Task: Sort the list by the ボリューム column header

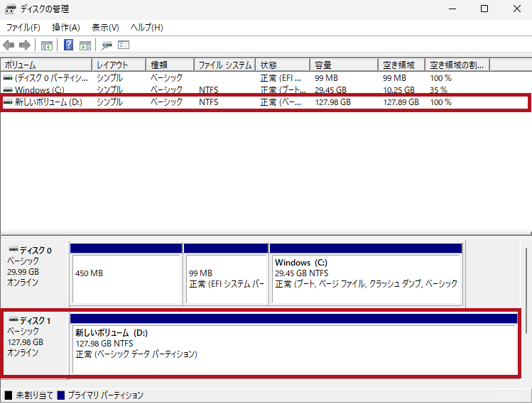Action: [45, 65]
